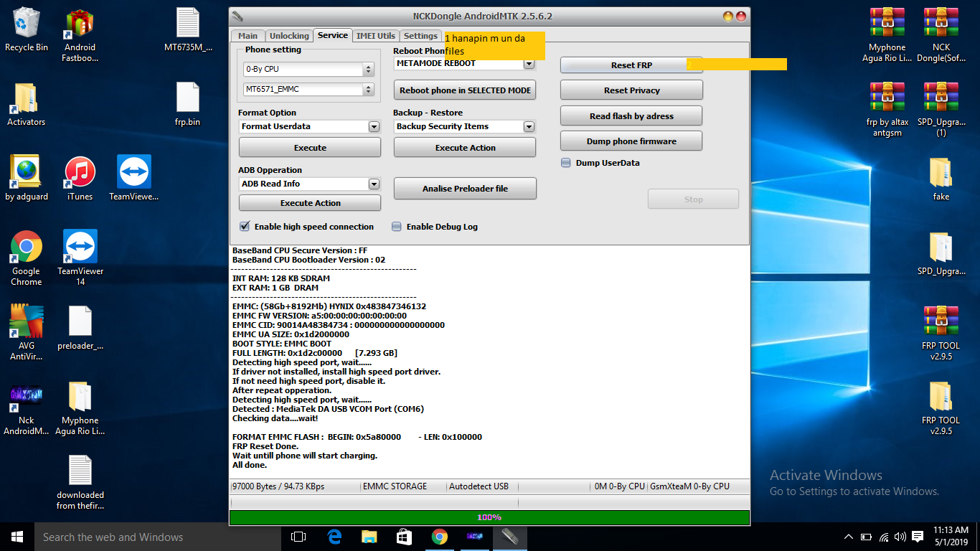Image resolution: width=980 pixels, height=551 pixels.
Task: Open the IMEI Utils tab
Action: point(376,36)
